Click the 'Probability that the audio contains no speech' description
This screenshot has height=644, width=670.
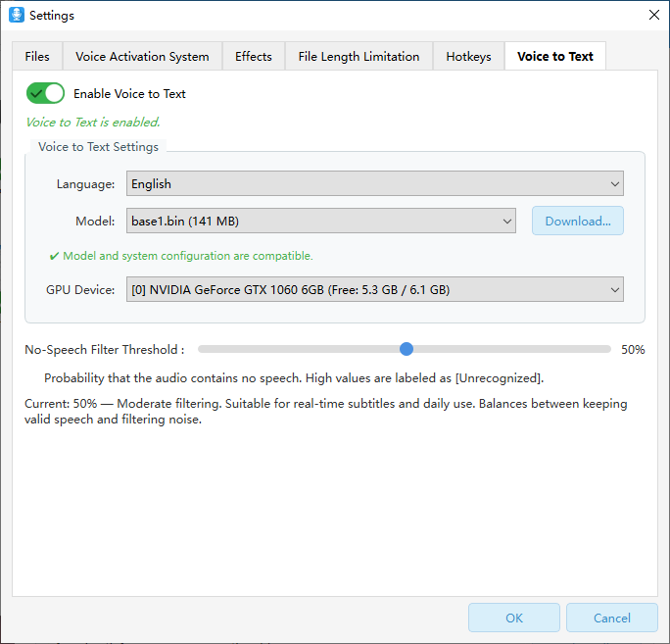coord(294,378)
